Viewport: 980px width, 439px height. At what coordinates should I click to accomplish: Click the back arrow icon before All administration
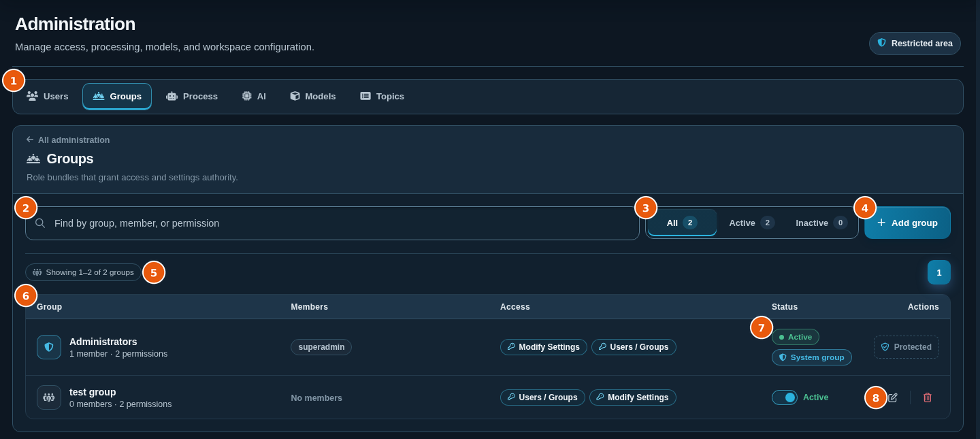click(30, 140)
